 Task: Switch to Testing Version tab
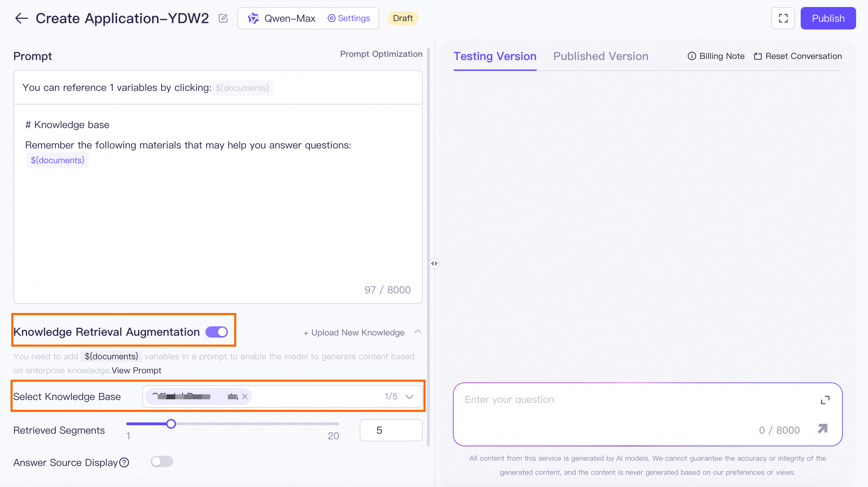pyautogui.click(x=495, y=56)
